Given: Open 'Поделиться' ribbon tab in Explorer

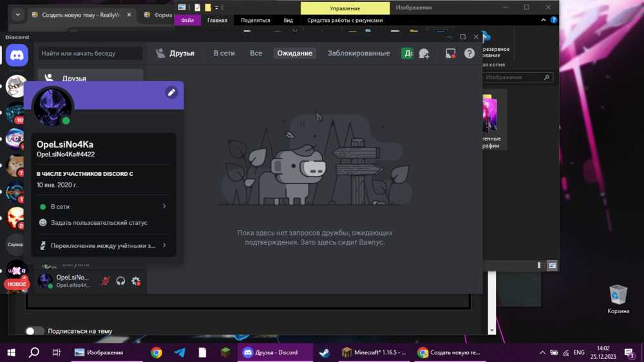Looking at the screenshot, I should [x=256, y=20].
